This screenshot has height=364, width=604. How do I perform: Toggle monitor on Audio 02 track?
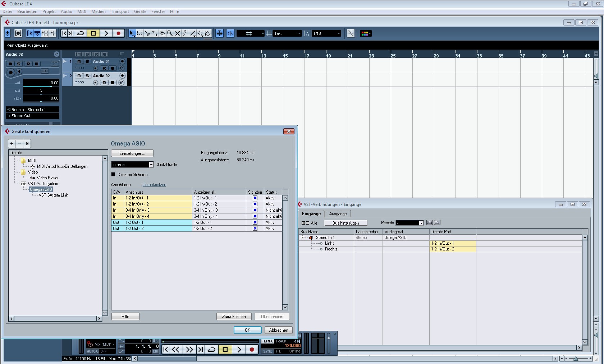pyautogui.click(x=96, y=82)
